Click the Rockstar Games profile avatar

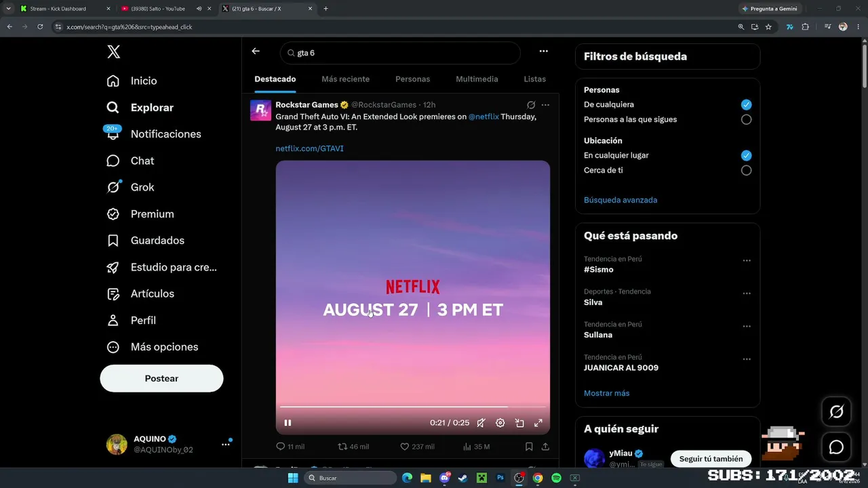pos(260,110)
